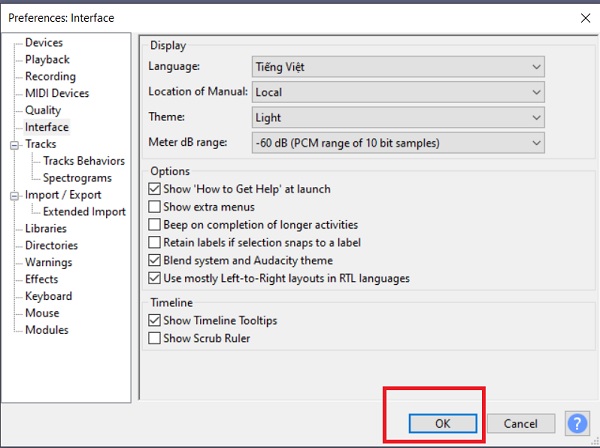
Task: Open Extended Import settings
Action: 84,212
